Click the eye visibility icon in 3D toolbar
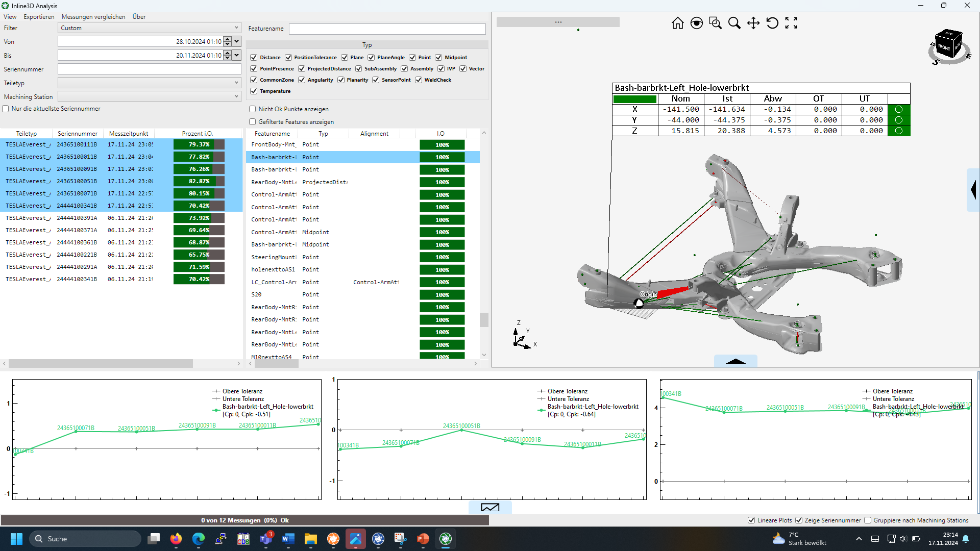 point(696,23)
